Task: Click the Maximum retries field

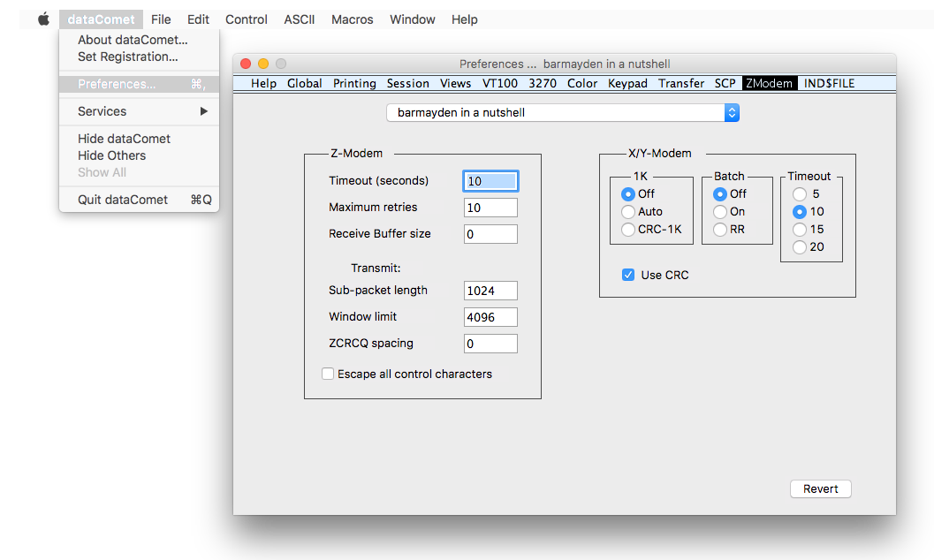Action: coord(490,208)
